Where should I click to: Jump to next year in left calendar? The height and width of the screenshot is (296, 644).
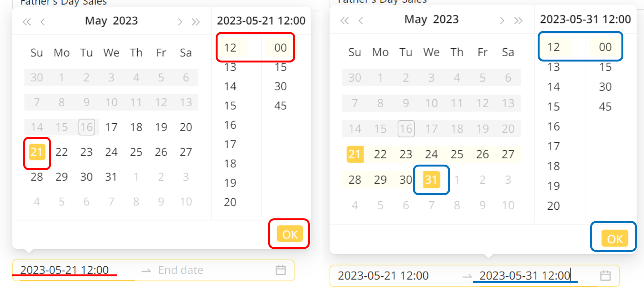pos(196,22)
